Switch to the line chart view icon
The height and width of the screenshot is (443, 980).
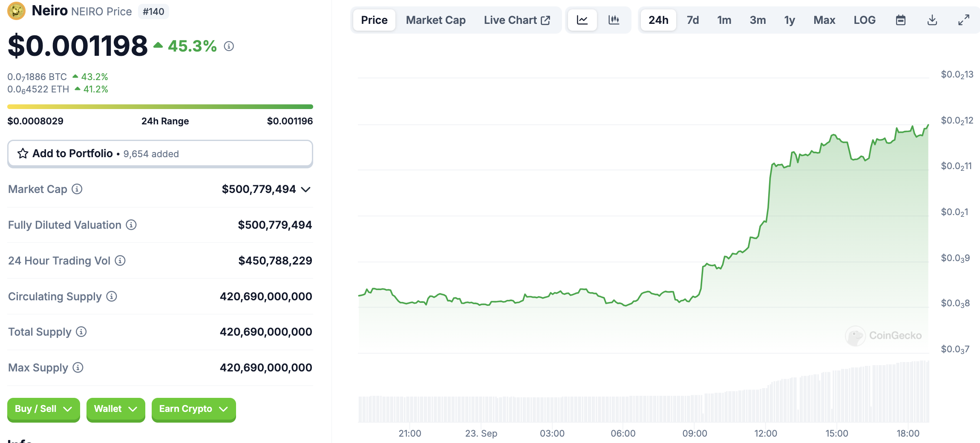[x=582, y=20]
